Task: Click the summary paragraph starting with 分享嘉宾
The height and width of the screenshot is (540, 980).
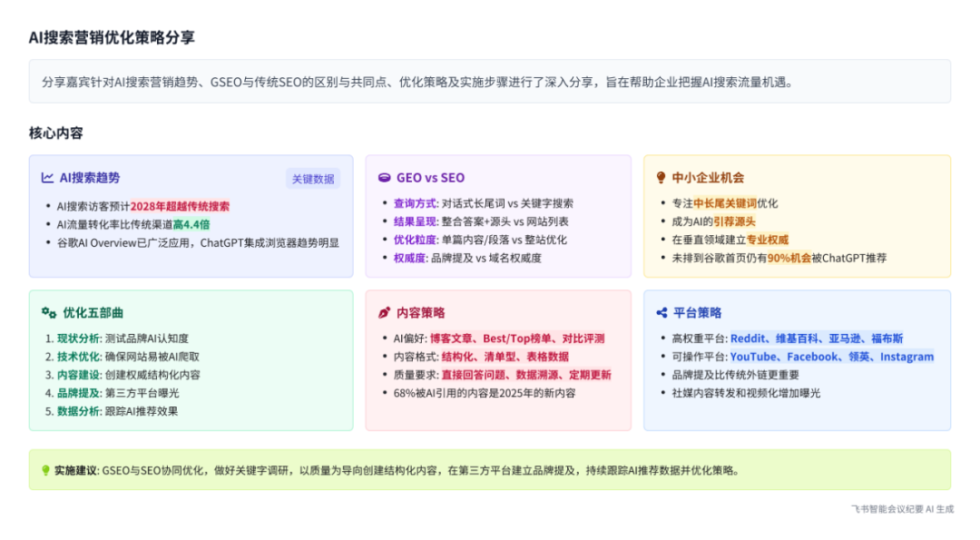Action: pyautogui.click(x=417, y=82)
